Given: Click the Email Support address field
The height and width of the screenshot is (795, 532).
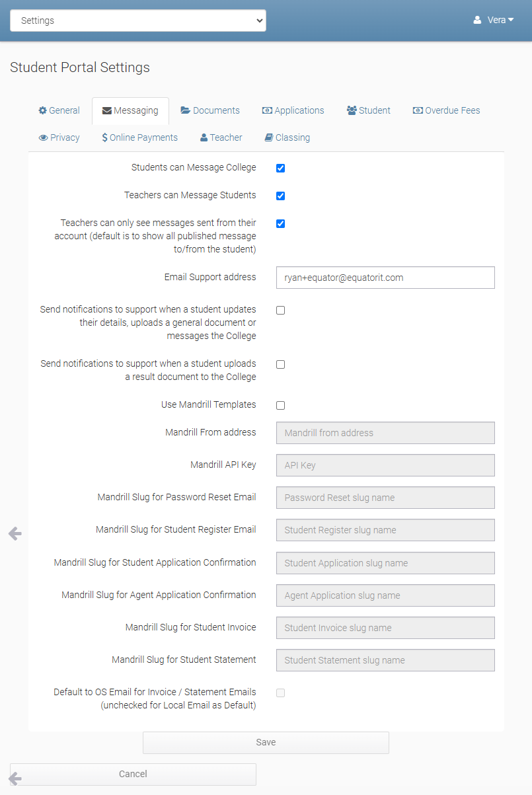Looking at the screenshot, I should [x=385, y=278].
